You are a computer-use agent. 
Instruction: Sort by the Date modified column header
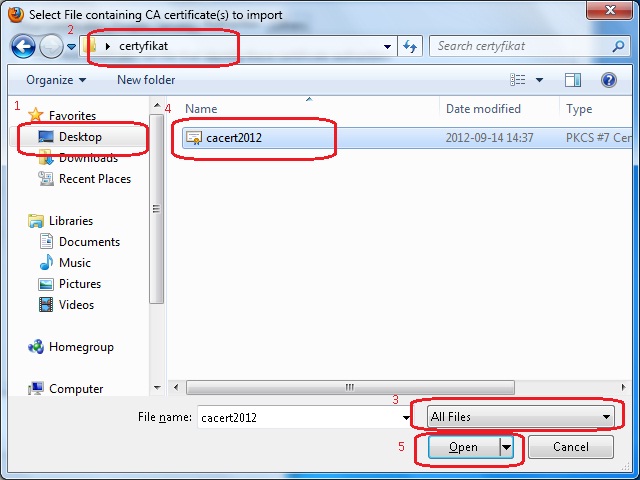point(483,109)
